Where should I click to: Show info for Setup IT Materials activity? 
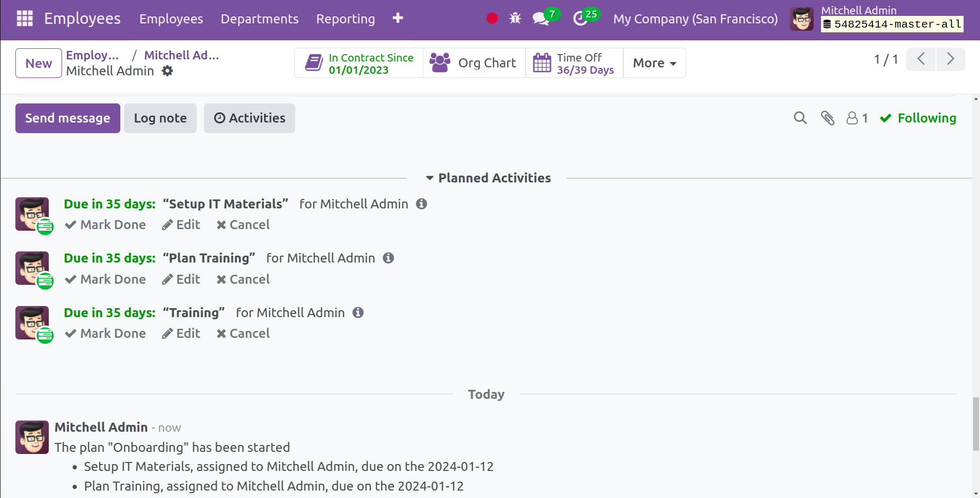[x=421, y=204]
